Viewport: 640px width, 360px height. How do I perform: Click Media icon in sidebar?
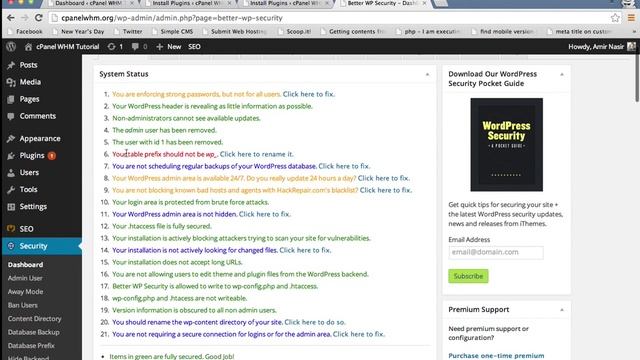11,82
